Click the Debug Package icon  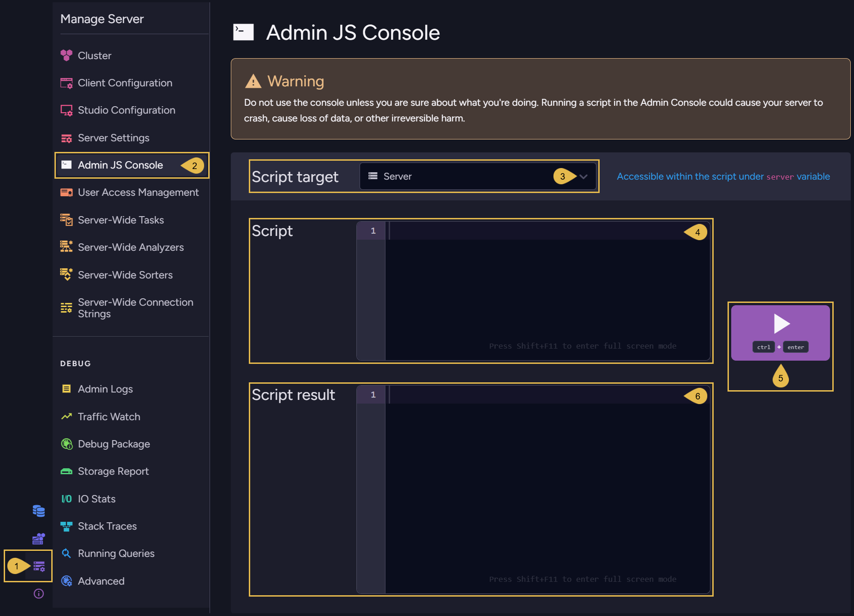pyautogui.click(x=66, y=444)
